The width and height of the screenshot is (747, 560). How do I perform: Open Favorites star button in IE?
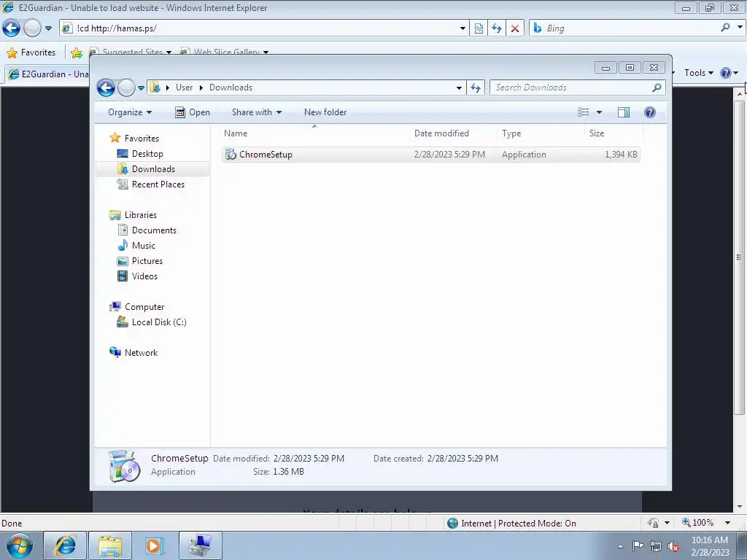(x=31, y=52)
